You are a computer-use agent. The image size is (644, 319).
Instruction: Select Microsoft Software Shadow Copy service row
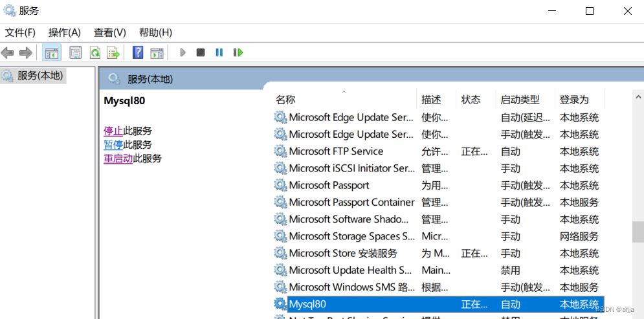pos(438,219)
